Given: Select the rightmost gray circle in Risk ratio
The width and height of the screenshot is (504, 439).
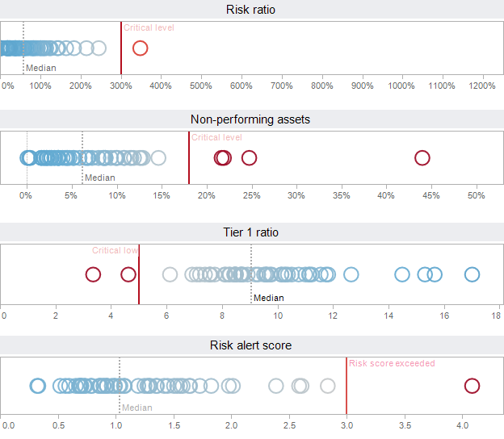Looking at the screenshot, I should pos(99,48).
